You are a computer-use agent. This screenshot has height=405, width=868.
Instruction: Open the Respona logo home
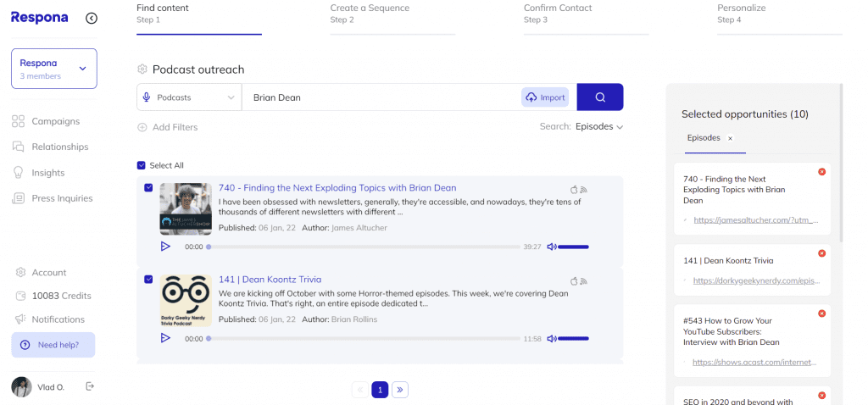point(39,18)
